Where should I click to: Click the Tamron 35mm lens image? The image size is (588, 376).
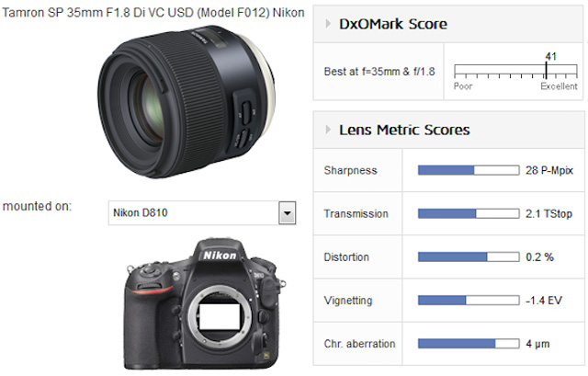tap(187, 101)
